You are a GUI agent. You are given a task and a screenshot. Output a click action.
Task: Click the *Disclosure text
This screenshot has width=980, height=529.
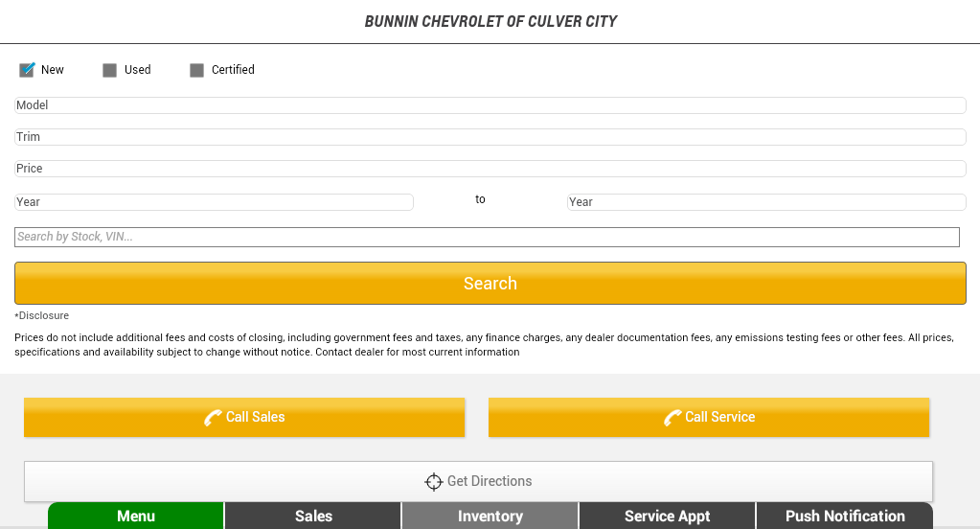coord(42,316)
